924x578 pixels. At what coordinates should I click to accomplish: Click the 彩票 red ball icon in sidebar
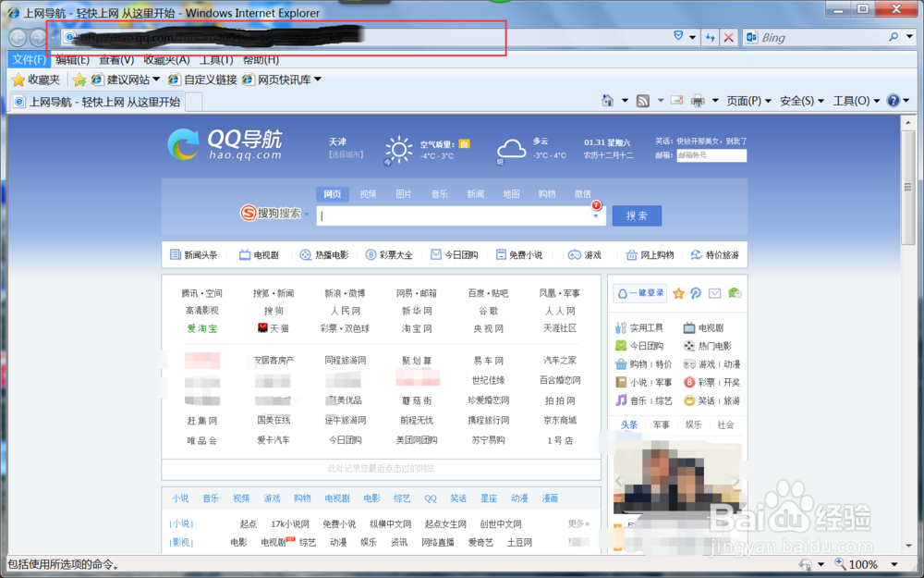[689, 382]
